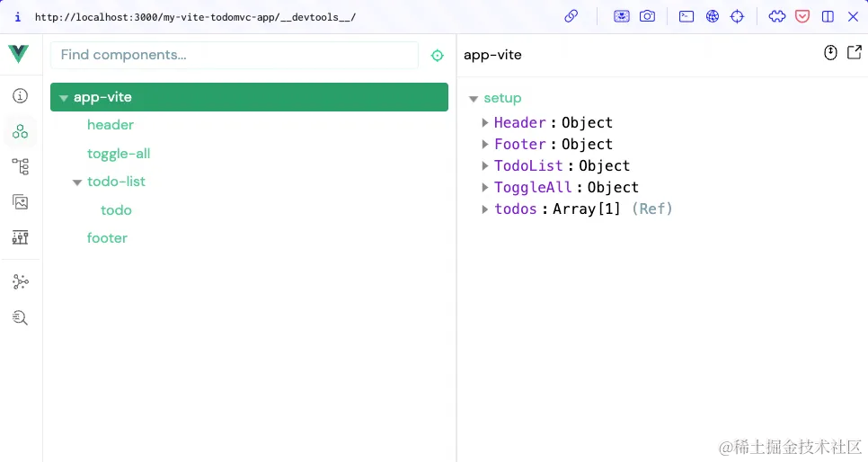Click the copy link icon
The width and height of the screenshot is (868, 462).
(571, 16)
